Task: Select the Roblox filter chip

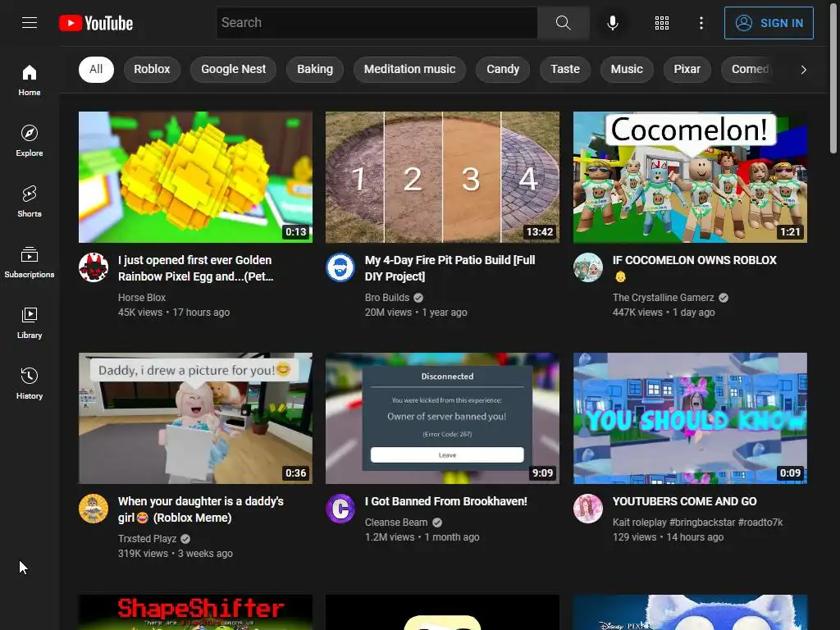Action: click(152, 69)
